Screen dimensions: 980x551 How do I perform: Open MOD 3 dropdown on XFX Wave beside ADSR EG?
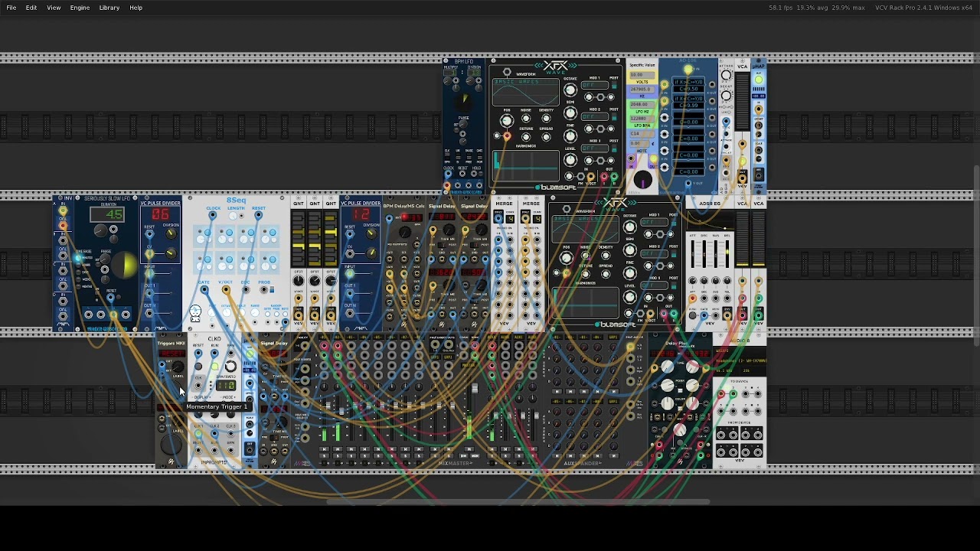(x=654, y=285)
